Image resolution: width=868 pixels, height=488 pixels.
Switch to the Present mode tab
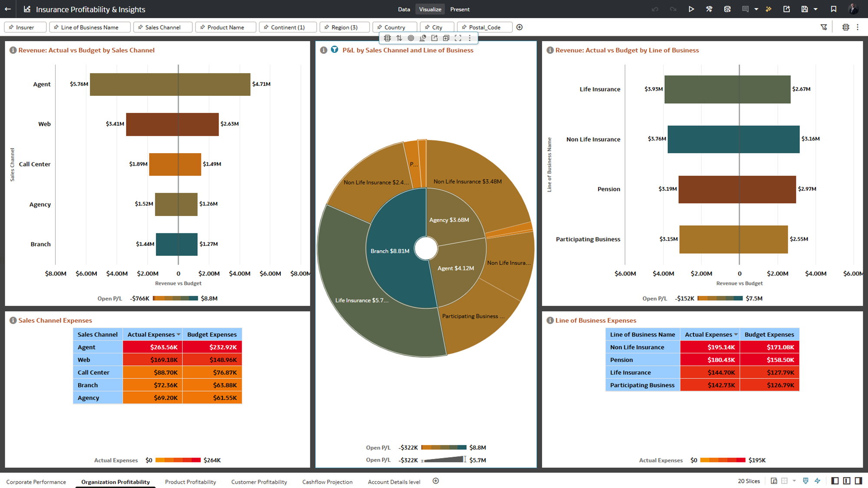tap(460, 9)
